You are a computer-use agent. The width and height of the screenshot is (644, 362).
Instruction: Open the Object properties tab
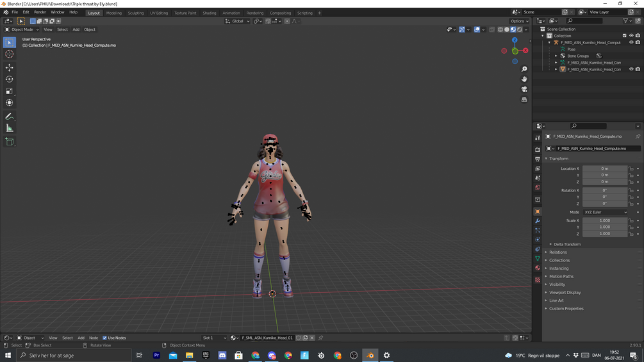click(538, 212)
